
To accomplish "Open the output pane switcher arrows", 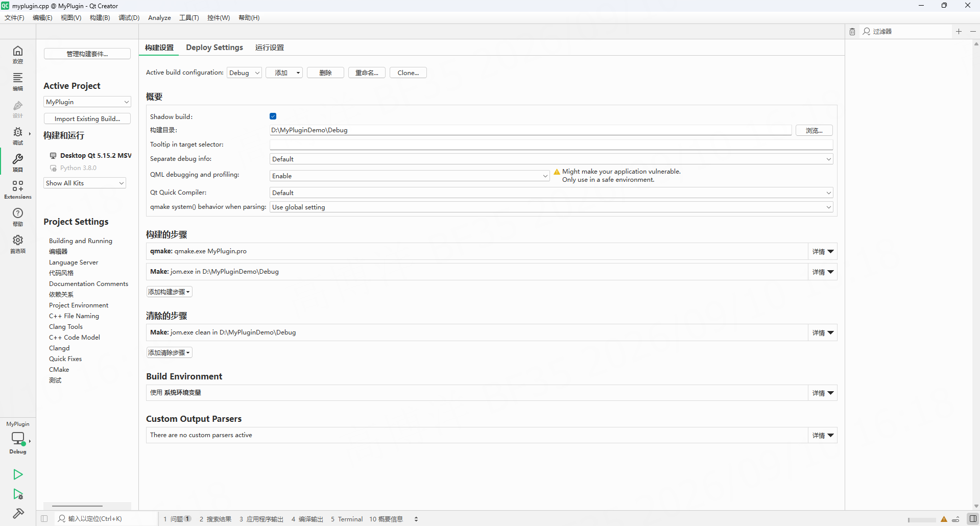I will click(x=416, y=519).
